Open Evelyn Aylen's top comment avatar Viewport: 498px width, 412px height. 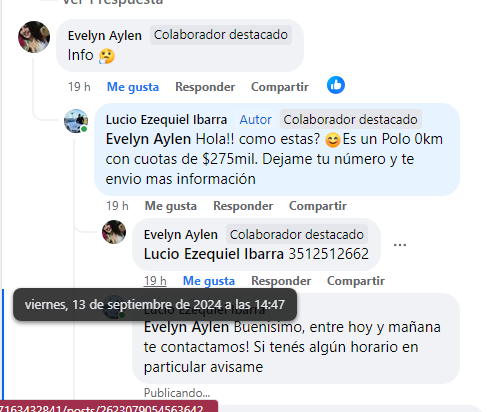coord(34,37)
